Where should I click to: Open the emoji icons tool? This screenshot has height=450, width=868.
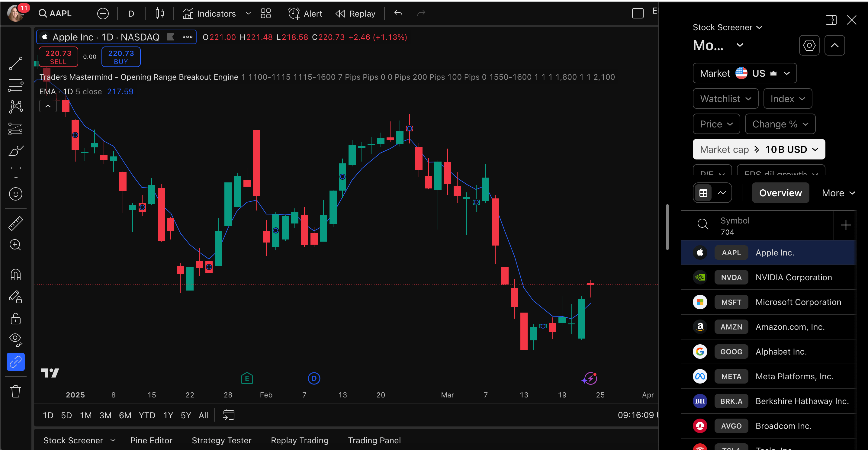coord(16,194)
